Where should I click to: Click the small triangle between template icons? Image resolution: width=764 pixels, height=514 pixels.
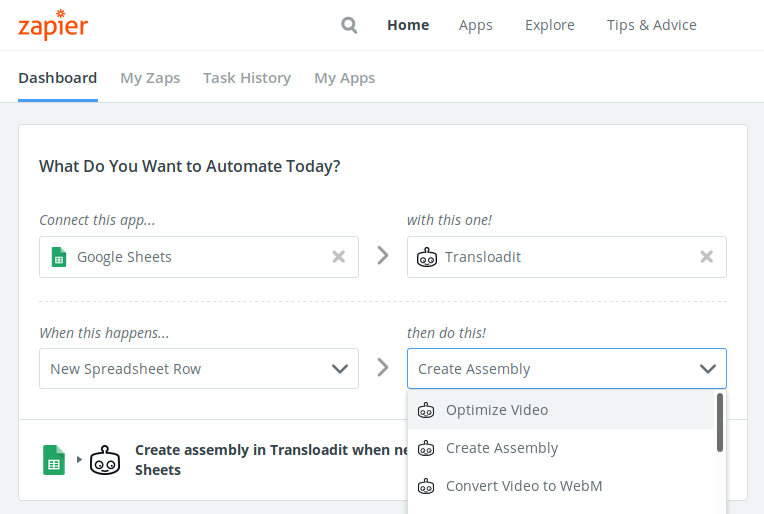point(79,459)
